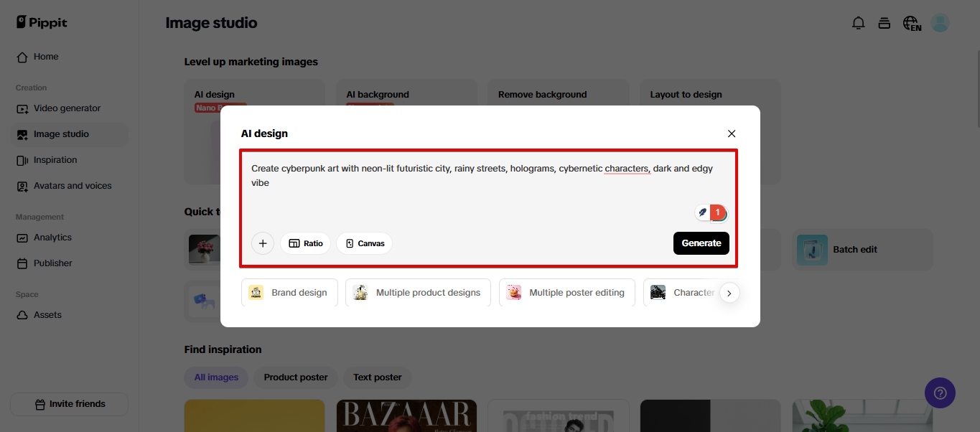
Task: Select Multiple poster editing template
Action: coord(566,293)
